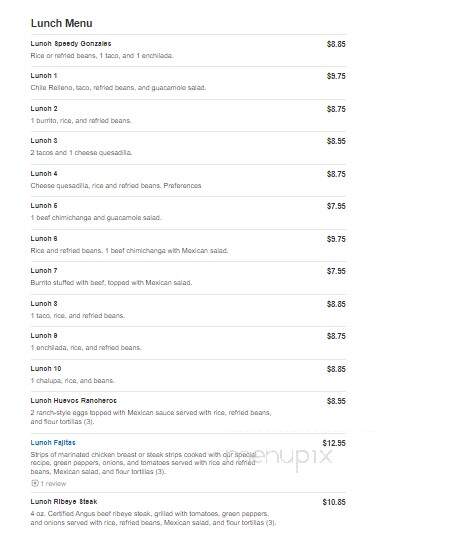Image resolution: width=458 pixels, height=539 pixels.
Task: Click the Lunch Menu heading
Action: 62,23
